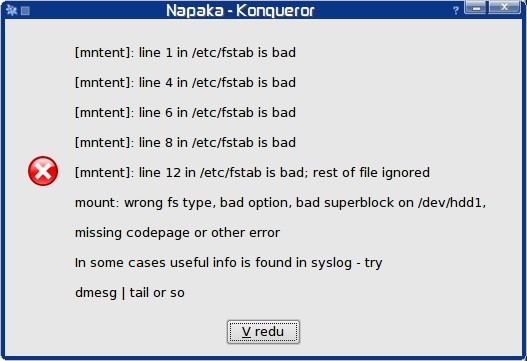Screen dimensions: 527x361
Task: Close the Napaka - Konqueror dialog
Action: click(504, 7)
